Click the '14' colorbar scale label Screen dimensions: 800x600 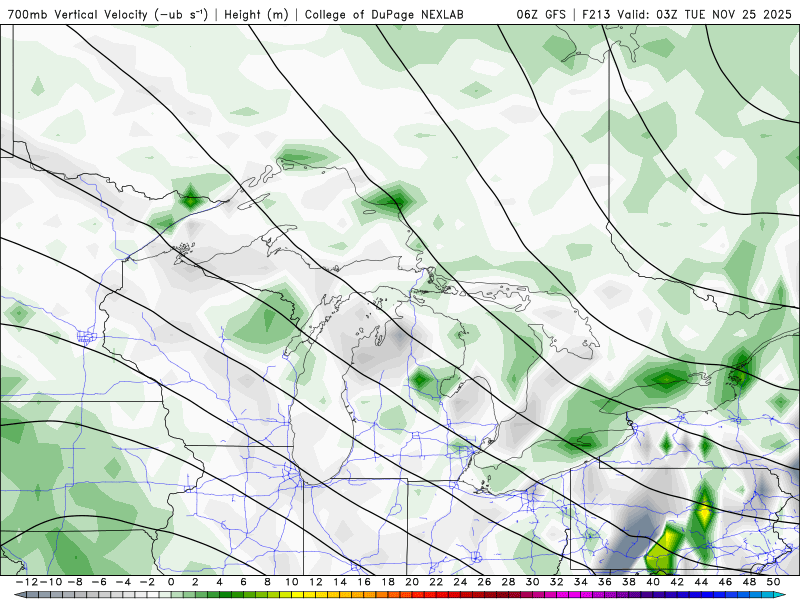[x=340, y=582]
